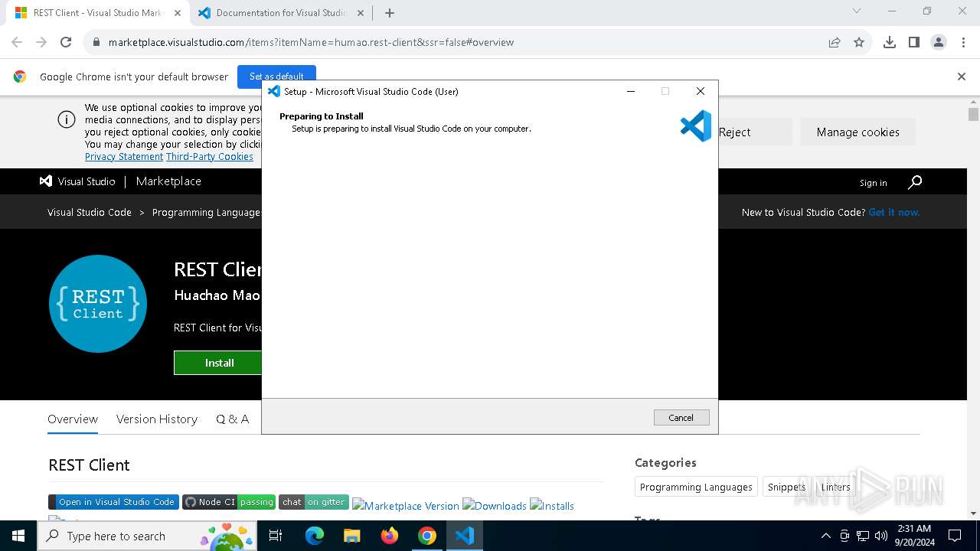Screen dimensions: 980x551
Task: Open the Privacy Statement link
Action: [x=124, y=156]
